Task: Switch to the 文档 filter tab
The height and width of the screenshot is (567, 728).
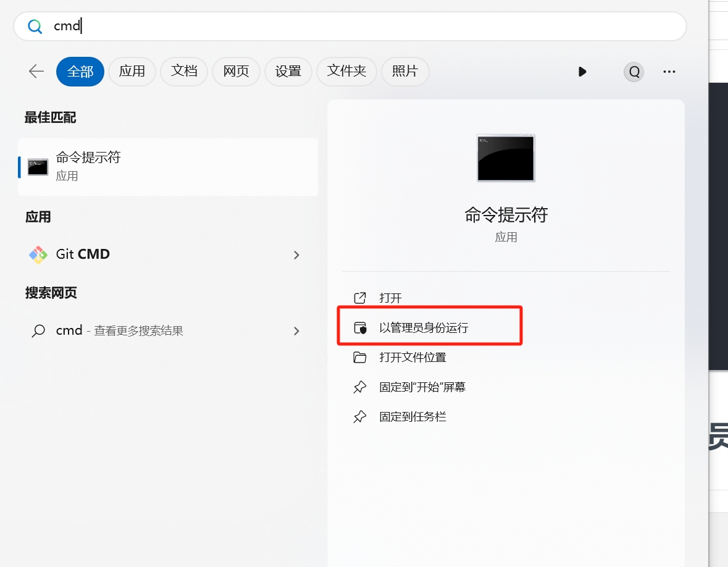Action: click(x=184, y=72)
